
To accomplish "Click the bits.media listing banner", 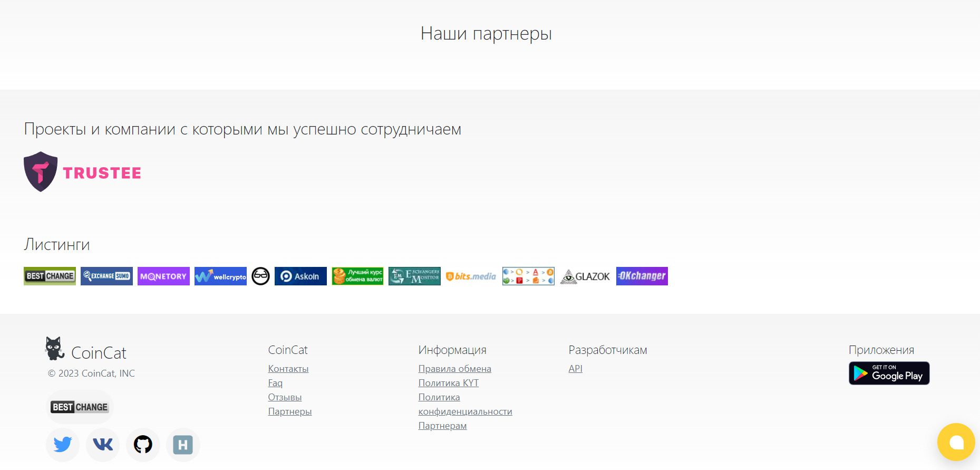I will pyautogui.click(x=471, y=276).
